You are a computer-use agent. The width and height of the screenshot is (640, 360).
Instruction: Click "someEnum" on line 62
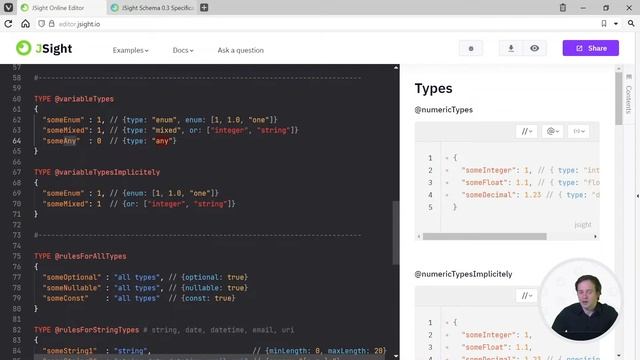tap(63, 120)
